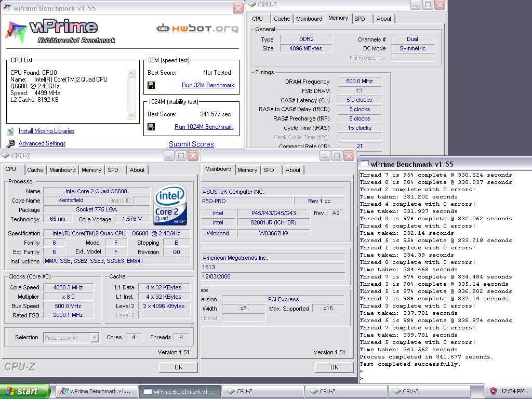Click the CPU List scroll down arrow

(131, 115)
